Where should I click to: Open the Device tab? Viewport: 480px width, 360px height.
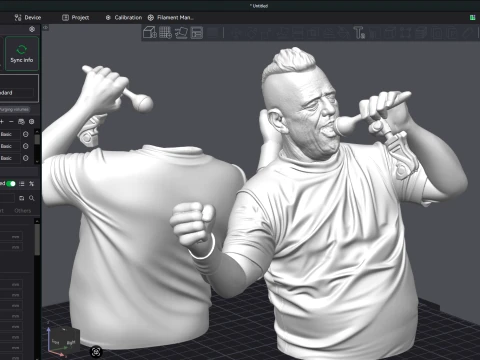click(x=28, y=18)
